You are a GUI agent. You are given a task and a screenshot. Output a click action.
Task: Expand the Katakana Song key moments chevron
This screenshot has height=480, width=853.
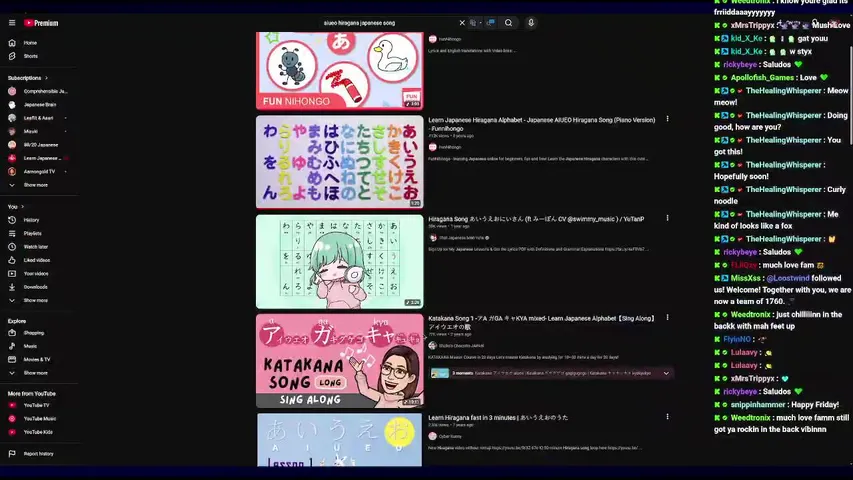coord(666,373)
